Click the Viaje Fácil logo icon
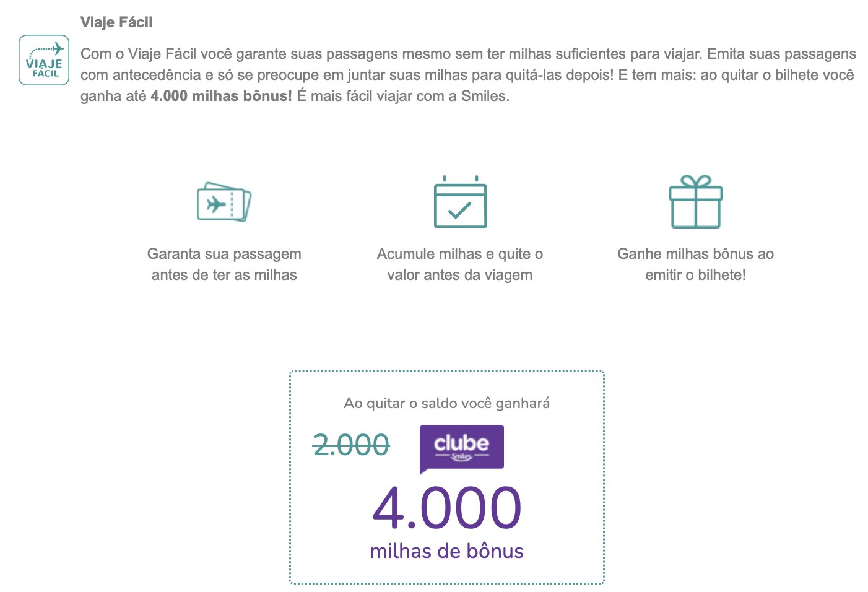 pyautogui.click(x=44, y=60)
